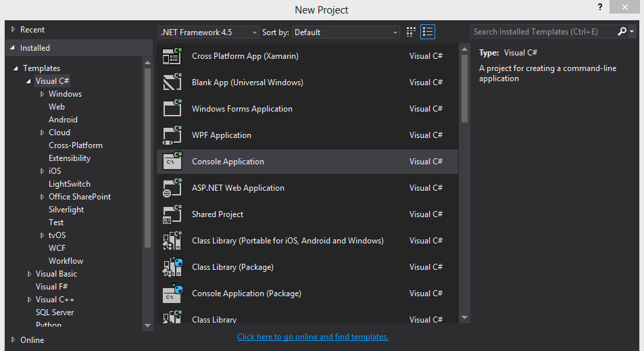The width and height of the screenshot is (644, 351).
Task: Select the Windows Forms Application icon
Action: click(x=172, y=109)
